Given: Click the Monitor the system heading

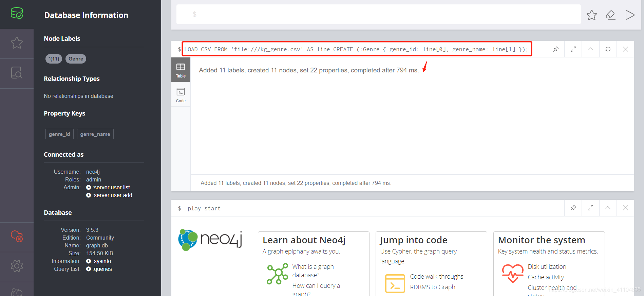Looking at the screenshot, I should 542,240.
